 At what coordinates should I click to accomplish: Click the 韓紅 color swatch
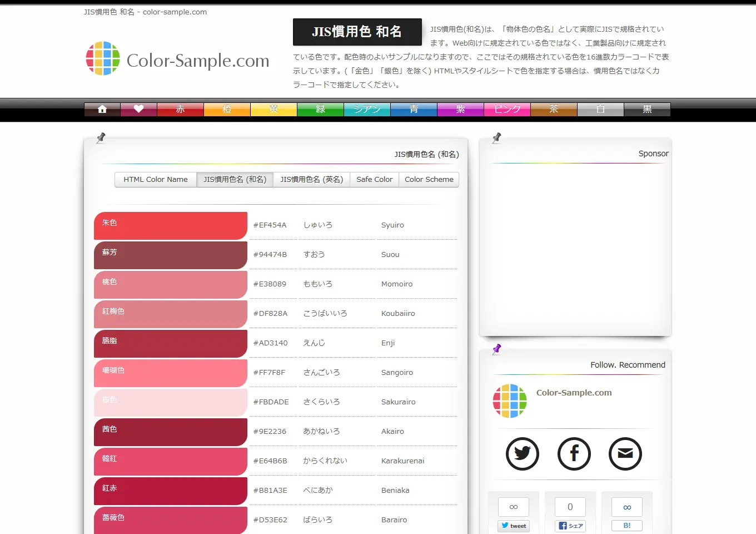coord(171,462)
